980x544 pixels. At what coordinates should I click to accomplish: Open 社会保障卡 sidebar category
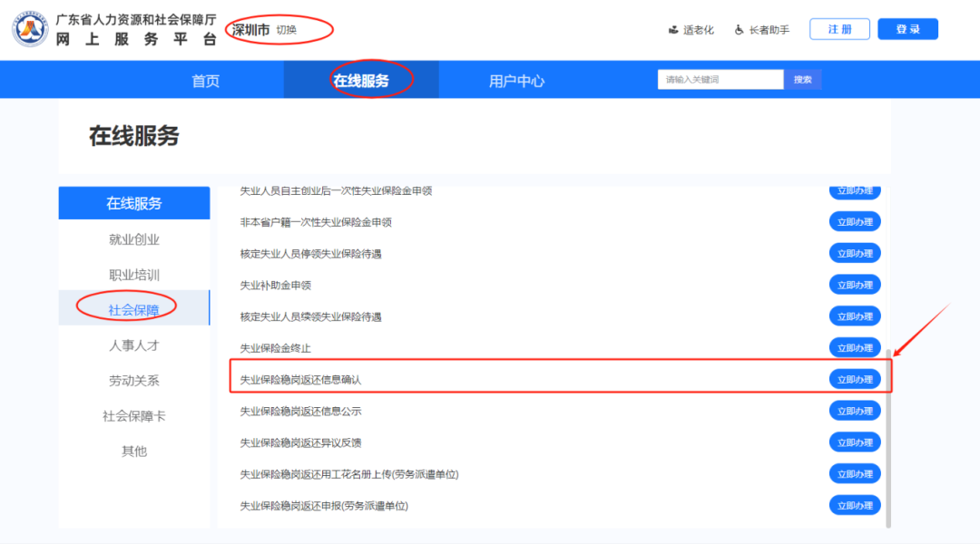point(134,415)
